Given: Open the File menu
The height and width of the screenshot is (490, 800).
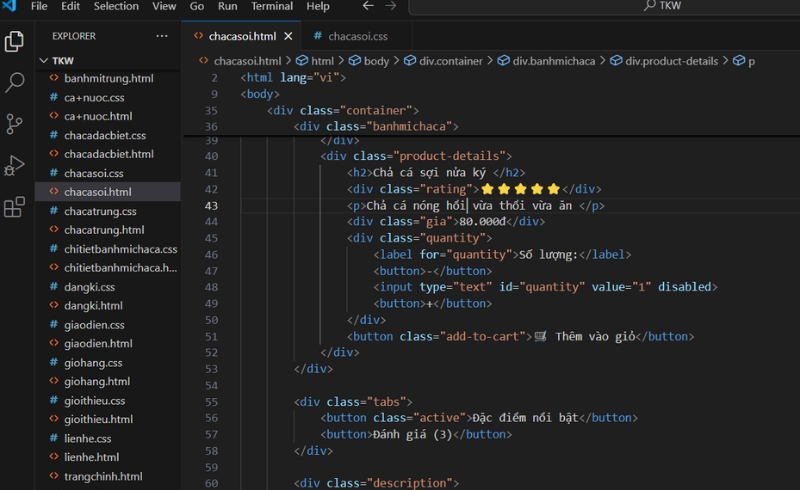Looking at the screenshot, I should (x=39, y=6).
